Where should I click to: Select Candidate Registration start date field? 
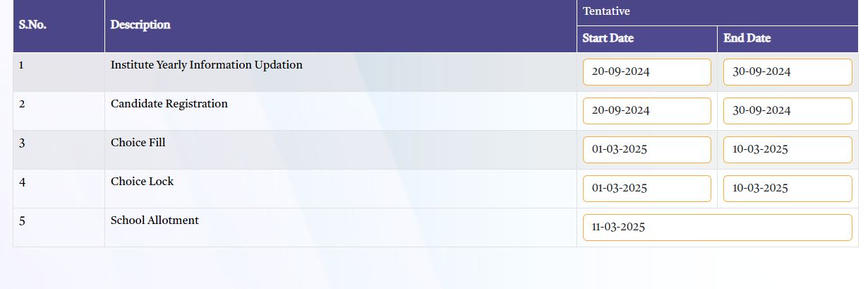point(646,111)
